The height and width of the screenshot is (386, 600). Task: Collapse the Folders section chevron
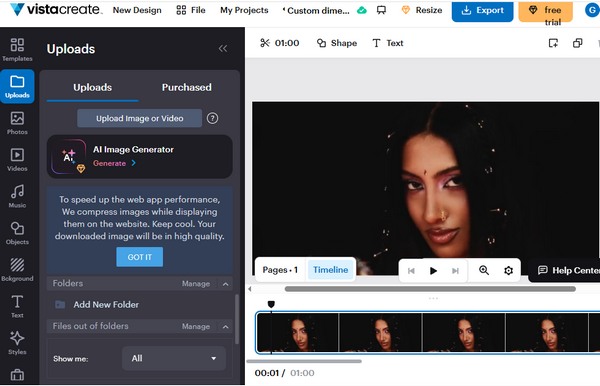pos(225,284)
